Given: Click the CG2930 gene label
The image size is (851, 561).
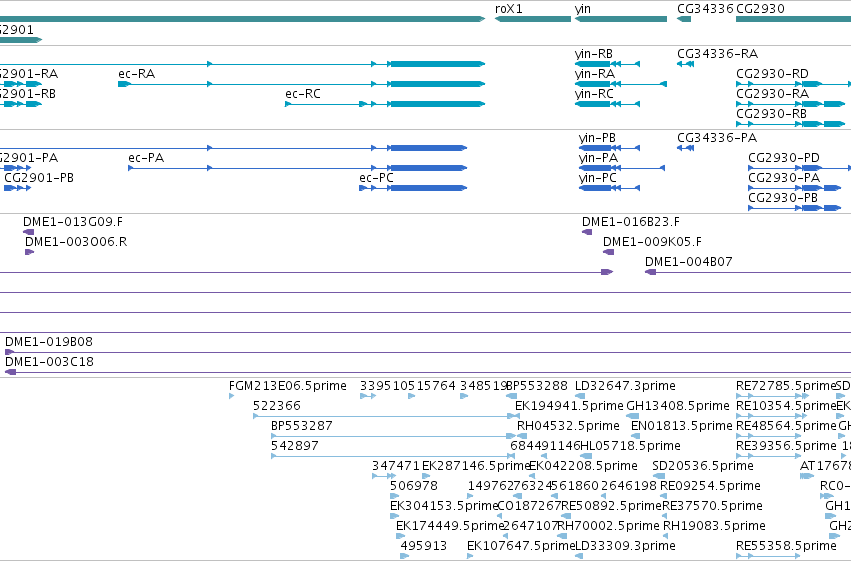Looking at the screenshot, I should coord(760,9).
